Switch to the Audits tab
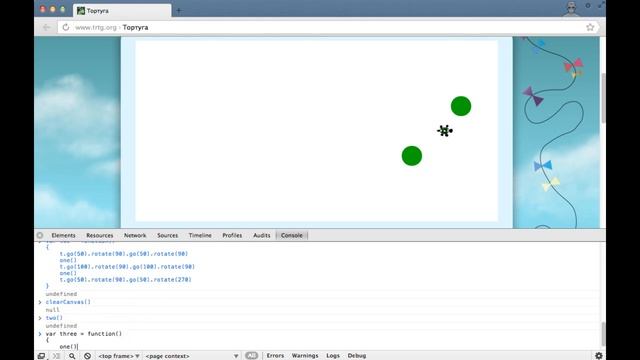 262,236
